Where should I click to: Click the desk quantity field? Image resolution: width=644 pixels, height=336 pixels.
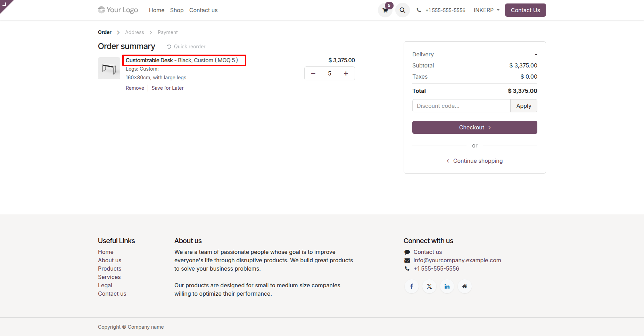(330, 73)
